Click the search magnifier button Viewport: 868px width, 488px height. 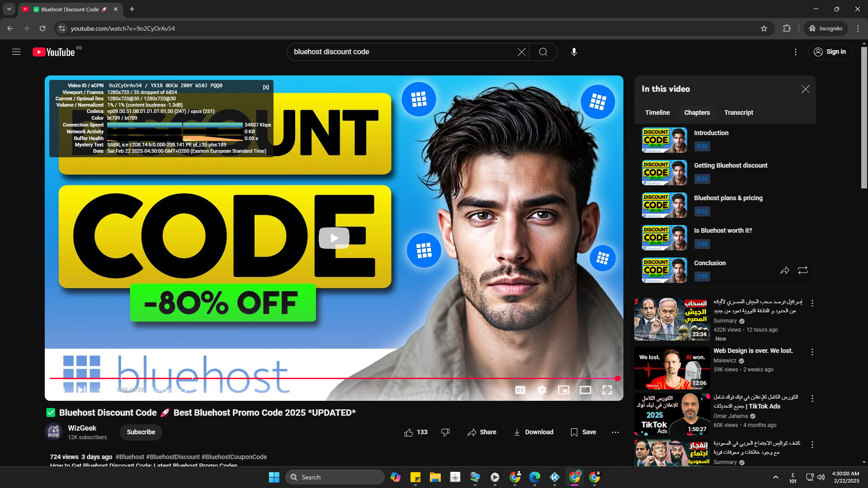coord(543,52)
